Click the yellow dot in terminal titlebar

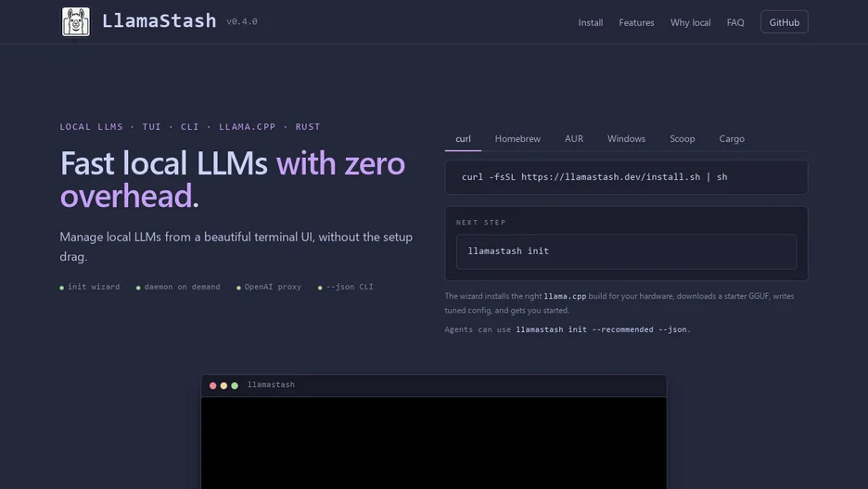(223, 385)
